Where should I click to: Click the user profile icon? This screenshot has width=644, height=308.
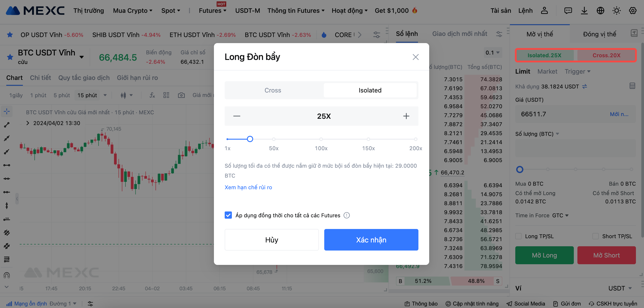click(x=544, y=11)
